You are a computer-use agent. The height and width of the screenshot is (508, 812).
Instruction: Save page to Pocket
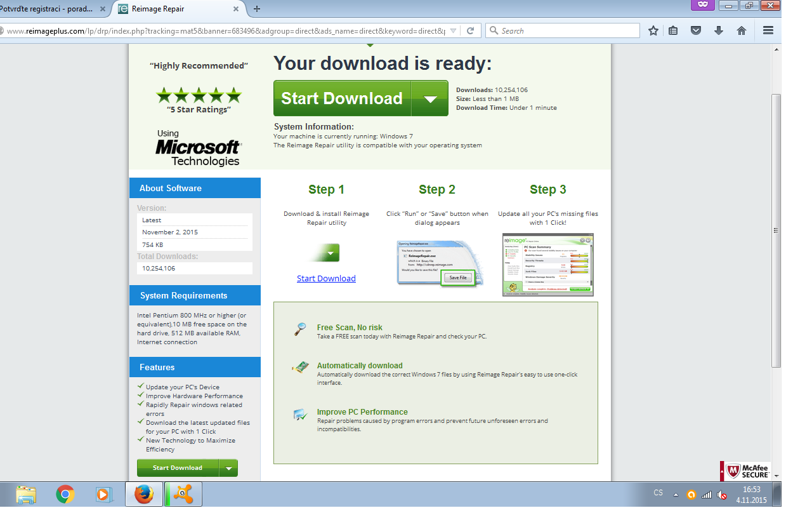click(x=696, y=30)
